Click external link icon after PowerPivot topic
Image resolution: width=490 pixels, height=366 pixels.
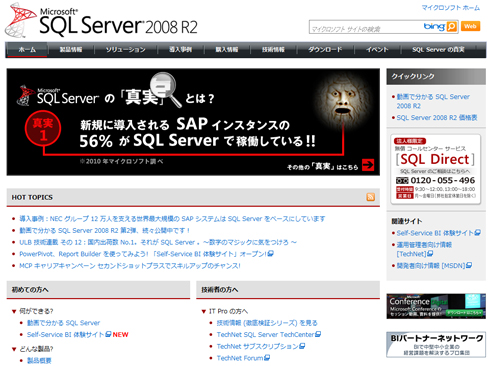pyautogui.click(x=271, y=254)
